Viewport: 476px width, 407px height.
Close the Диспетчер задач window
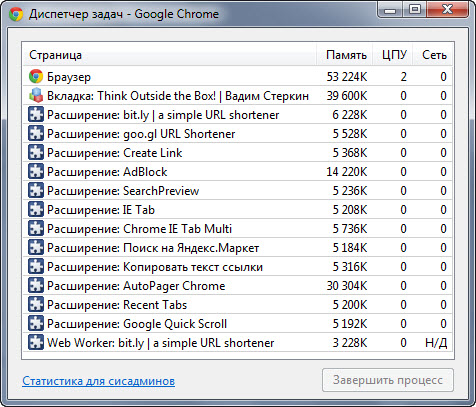click(447, 9)
